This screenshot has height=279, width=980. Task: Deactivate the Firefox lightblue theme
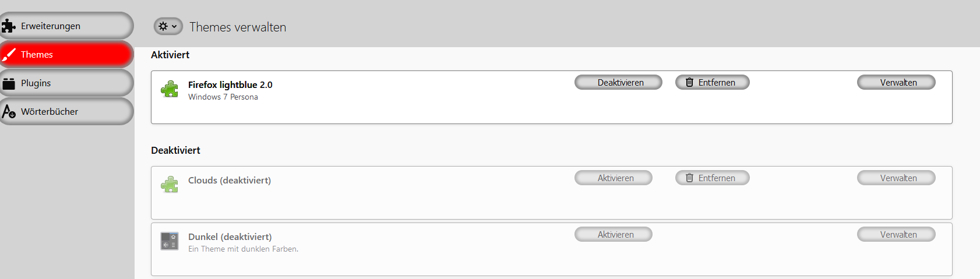[618, 83]
